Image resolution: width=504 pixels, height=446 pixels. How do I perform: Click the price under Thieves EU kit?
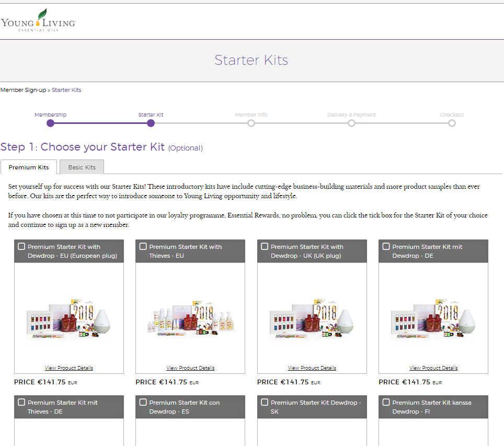[x=167, y=382]
